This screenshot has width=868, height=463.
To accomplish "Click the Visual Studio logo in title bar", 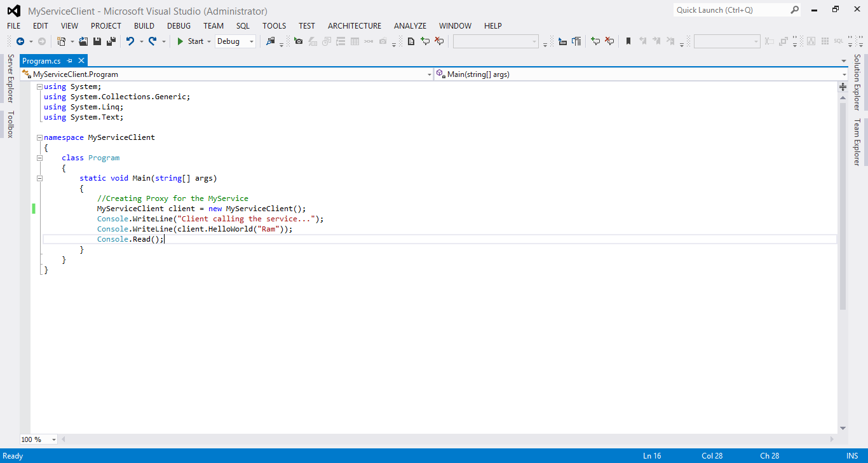I will [13, 11].
